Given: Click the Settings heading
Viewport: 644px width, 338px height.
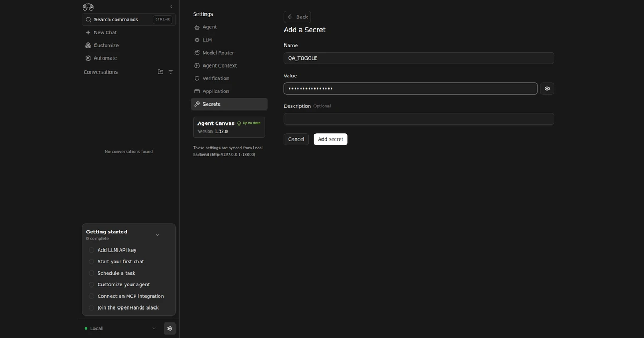Looking at the screenshot, I should (x=203, y=14).
